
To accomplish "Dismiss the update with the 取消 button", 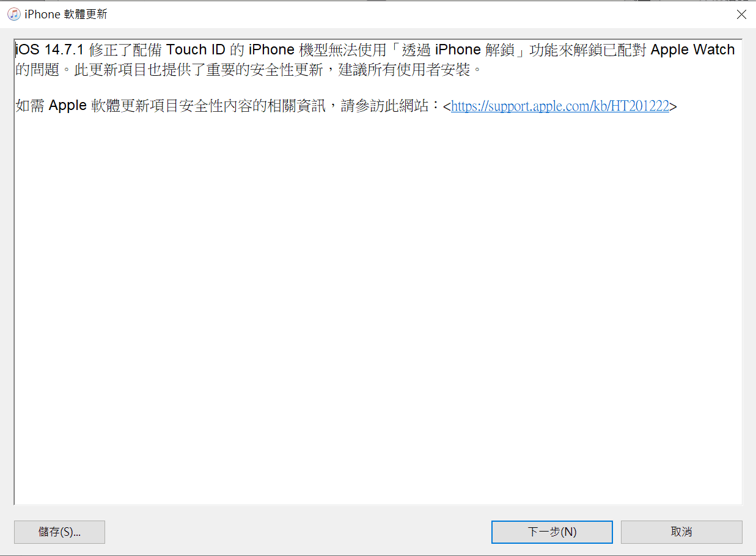I will click(x=681, y=532).
